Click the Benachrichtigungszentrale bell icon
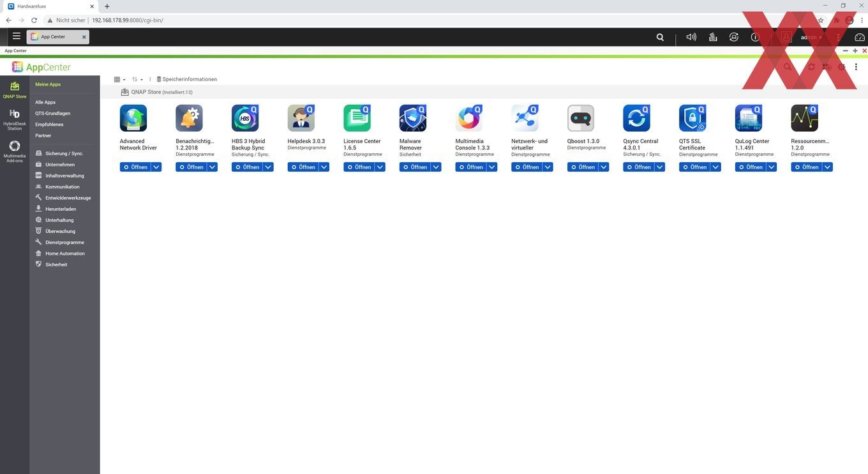This screenshot has height=474, width=868. [189, 118]
